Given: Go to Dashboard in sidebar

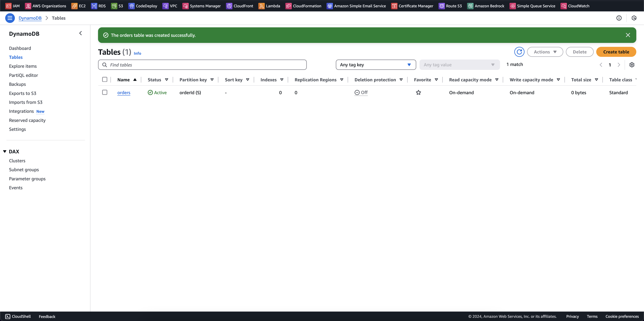Looking at the screenshot, I should (x=20, y=48).
